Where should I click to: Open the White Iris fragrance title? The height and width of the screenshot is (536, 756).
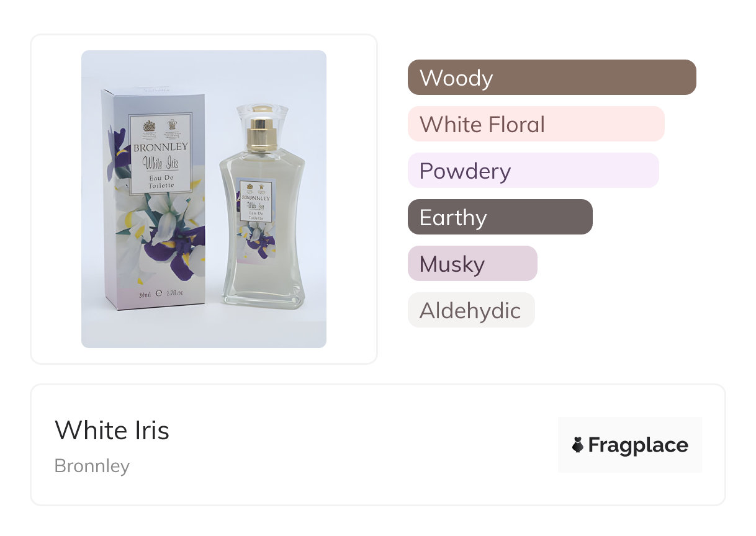click(112, 430)
